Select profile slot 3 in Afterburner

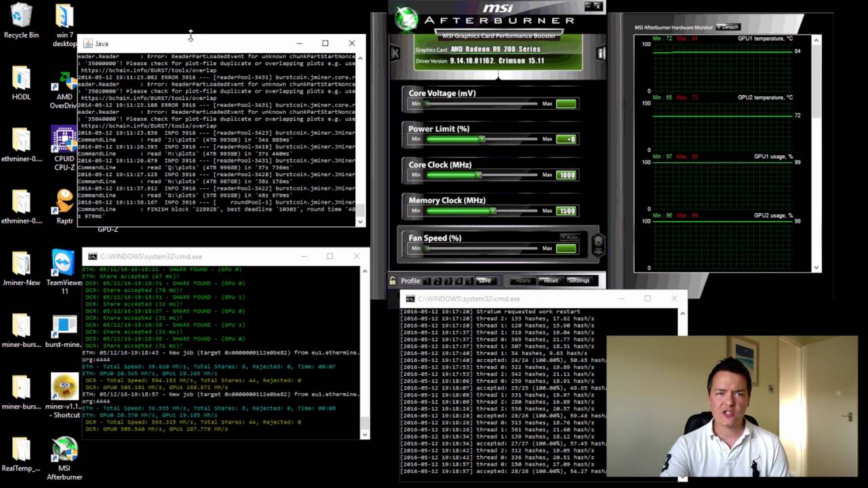point(448,281)
